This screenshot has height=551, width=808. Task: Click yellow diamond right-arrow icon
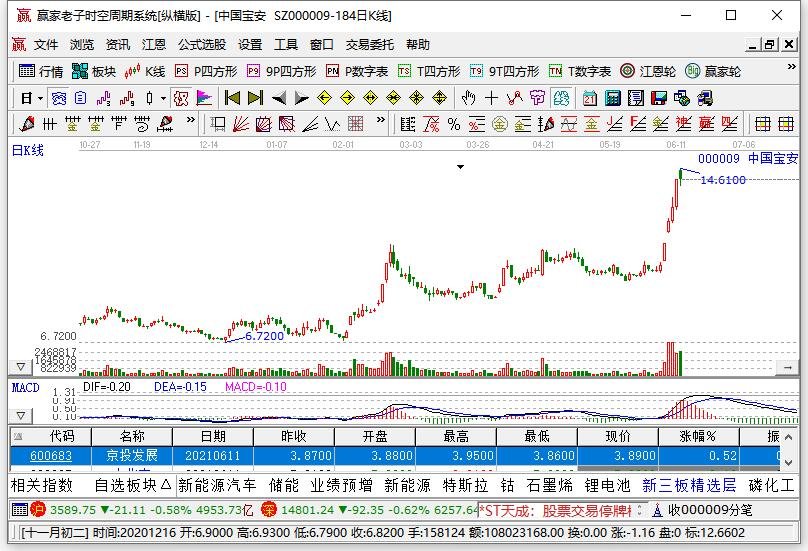[x=347, y=98]
